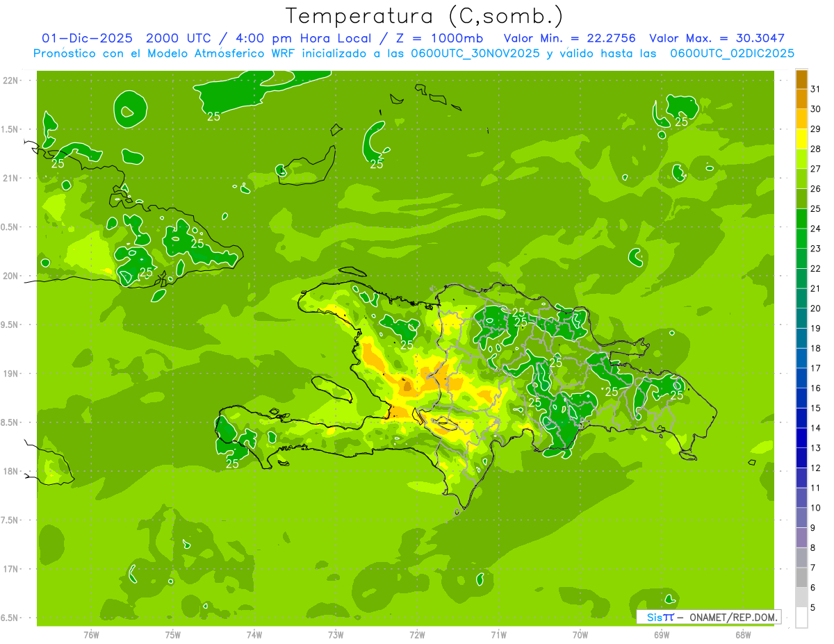This screenshot has height=644, width=834.
Task: Click the "22N" latitude label
Action: pyautogui.click(x=12, y=81)
